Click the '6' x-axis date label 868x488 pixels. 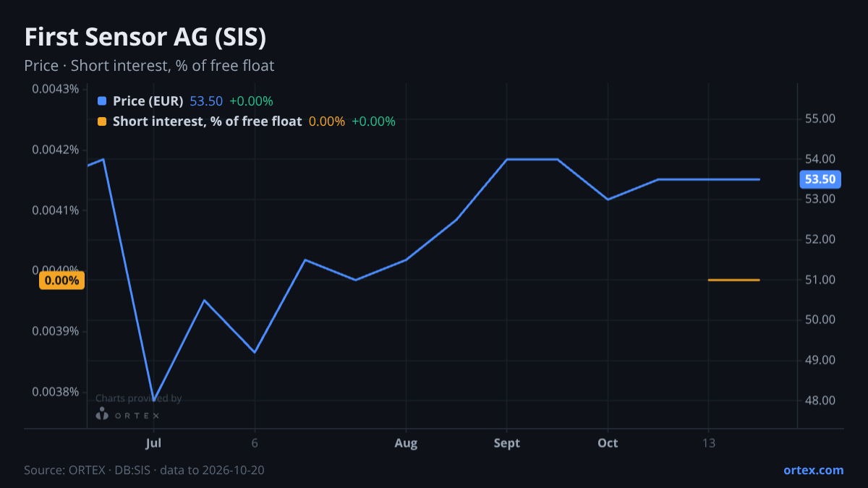pos(255,443)
